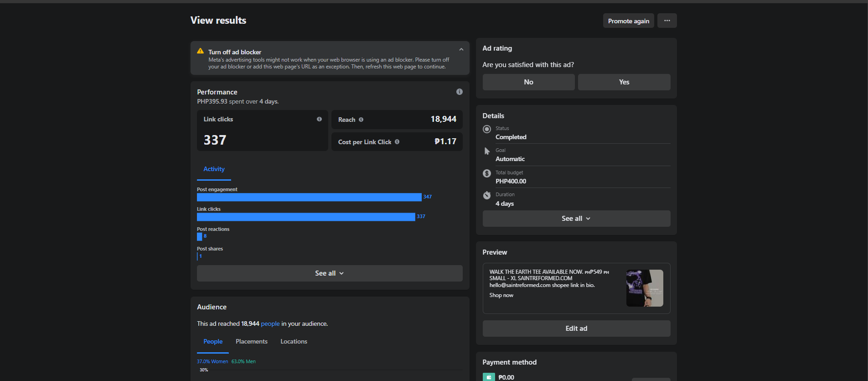Click the Post shares label
This screenshot has width=868, height=381.
pos(210,249)
